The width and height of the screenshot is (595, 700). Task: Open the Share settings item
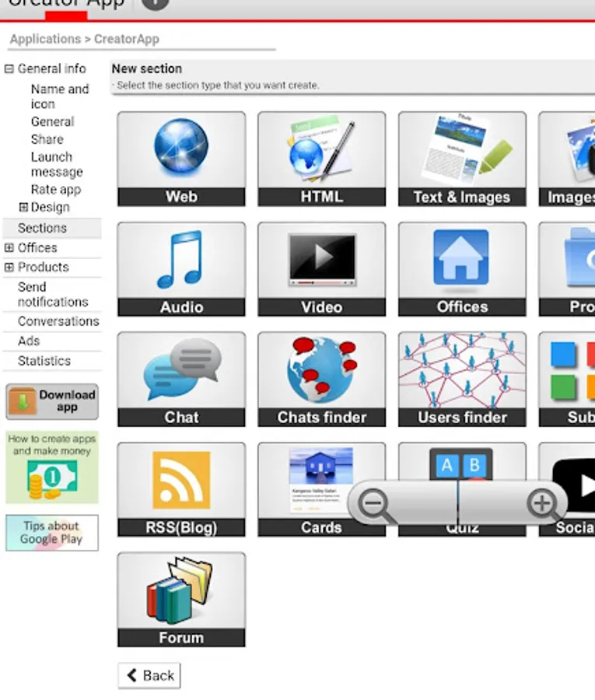tap(47, 139)
